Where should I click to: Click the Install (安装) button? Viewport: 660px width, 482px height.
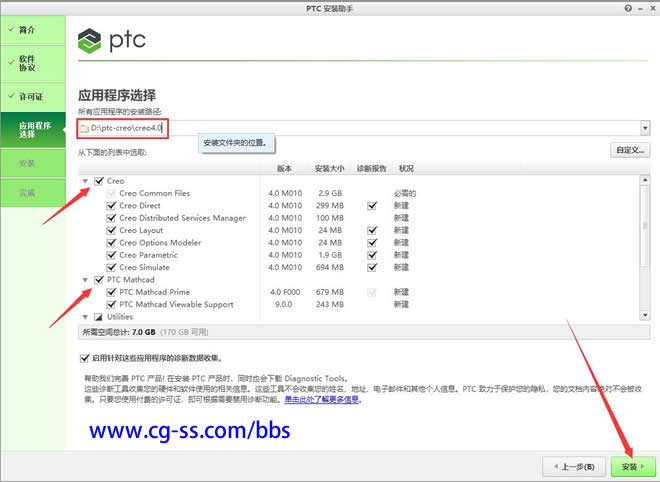pyautogui.click(x=633, y=467)
